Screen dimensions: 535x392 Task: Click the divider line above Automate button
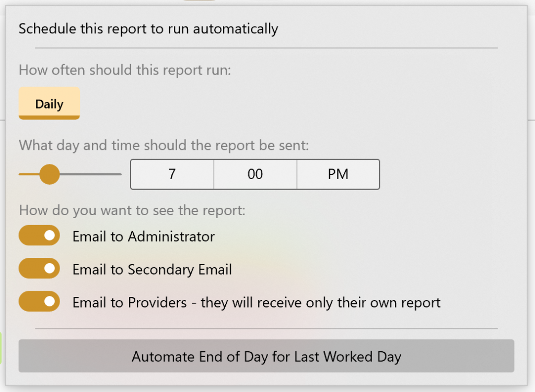(x=266, y=329)
